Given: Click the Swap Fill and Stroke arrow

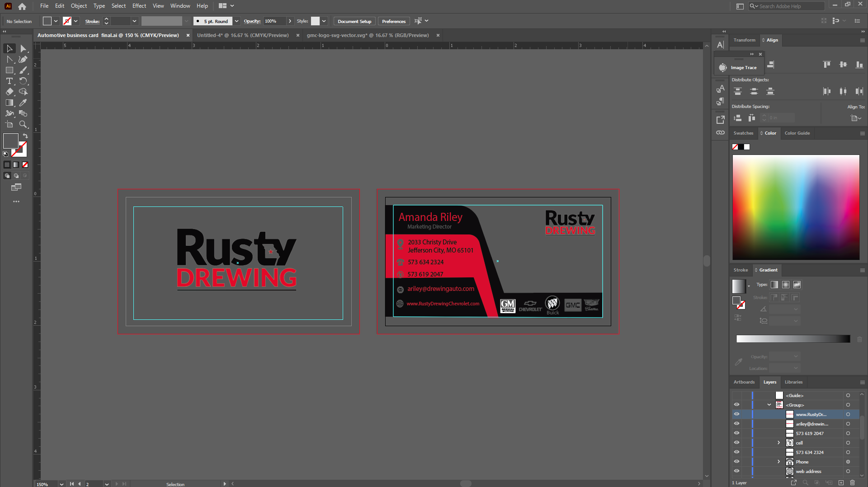Looking at the screenshot, I should 25,136.
